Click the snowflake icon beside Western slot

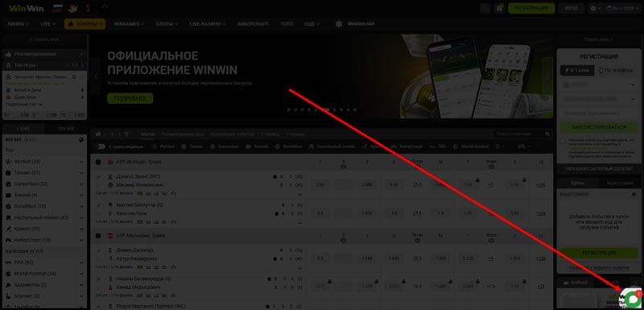click(x=339, y=24)
